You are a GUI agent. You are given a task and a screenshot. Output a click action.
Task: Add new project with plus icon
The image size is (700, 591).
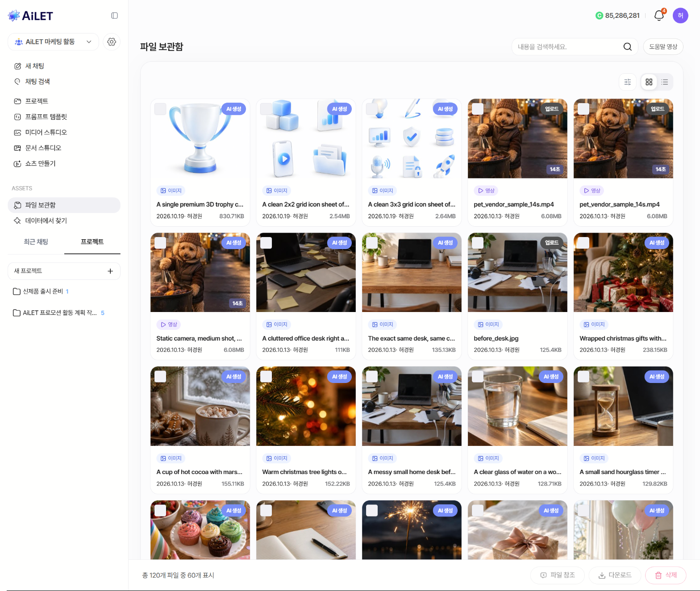pyautogui.click(x=110, y=271)
